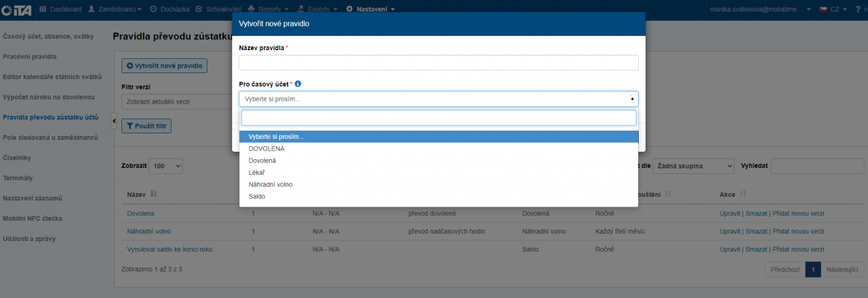This screenshot has height=298, width=868.
Task: Click the info icon beside Pro časový účet
Action: click(298, 84)
